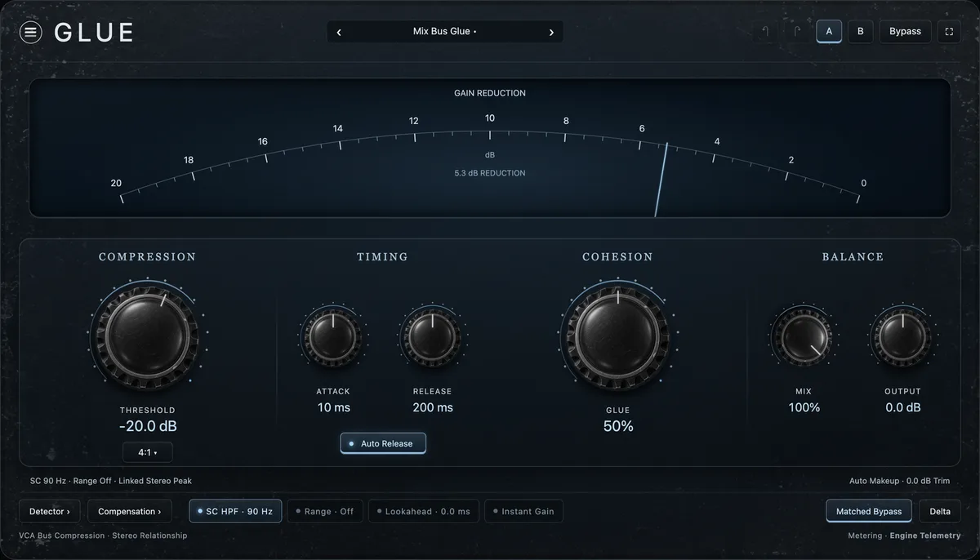Click the undo arrow icon
Viewport: 980px width, 560px height.
click(x=765, y=32)
